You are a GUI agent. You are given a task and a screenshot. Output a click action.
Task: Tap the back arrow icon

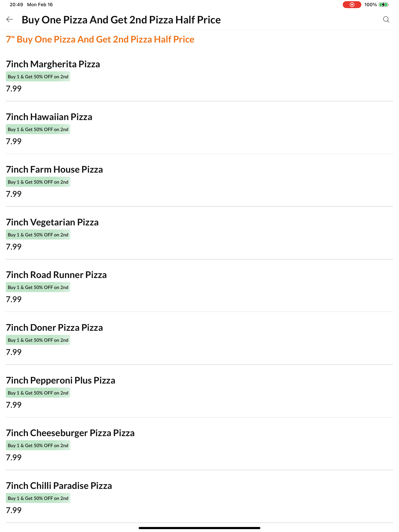pyautogui.click(x=10, y=20)
